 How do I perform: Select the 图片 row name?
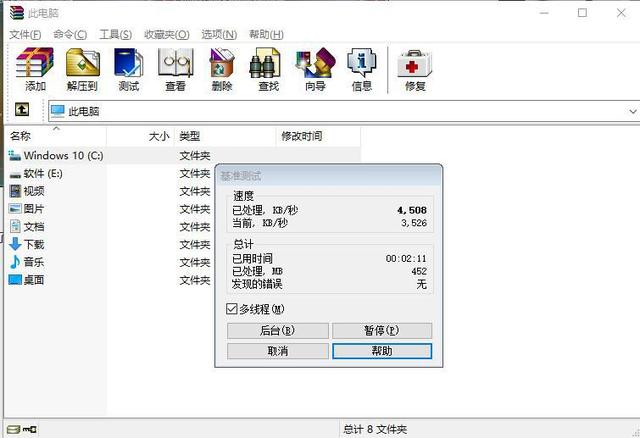(34, 209)
